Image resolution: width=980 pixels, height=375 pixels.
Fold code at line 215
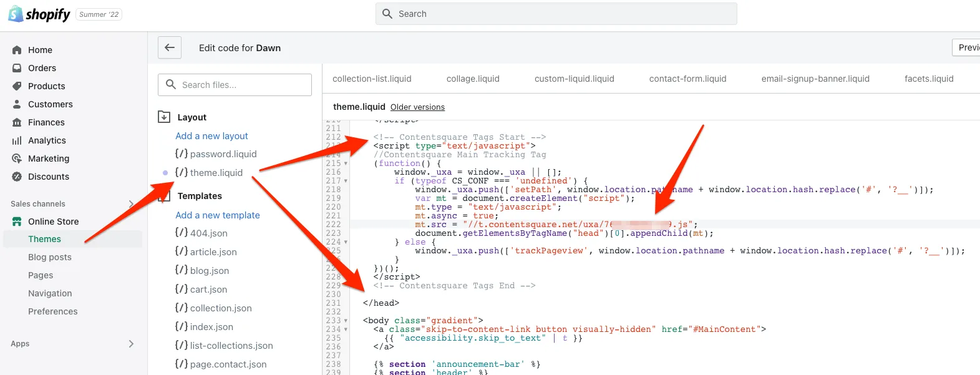tap(346, 163)
